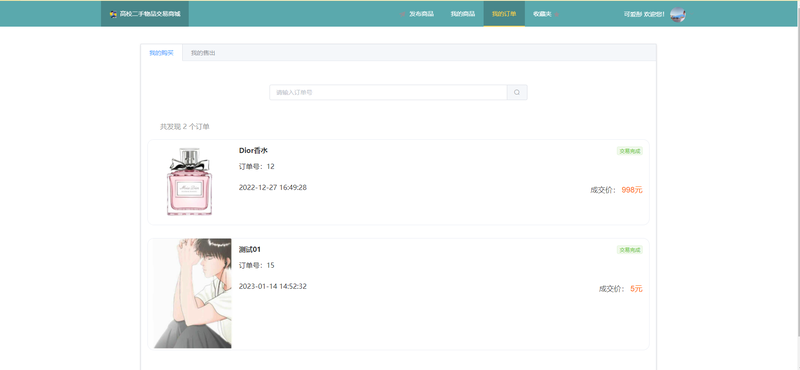Select the 我的购买 tab
Viewport: 800px width, 370px height.
coord(161,53)
